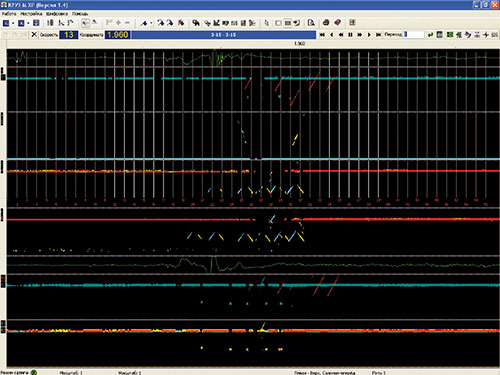Open the Шифровка menu
The width and height of the screenshot is (500, 375).
[x=57, y=14]
